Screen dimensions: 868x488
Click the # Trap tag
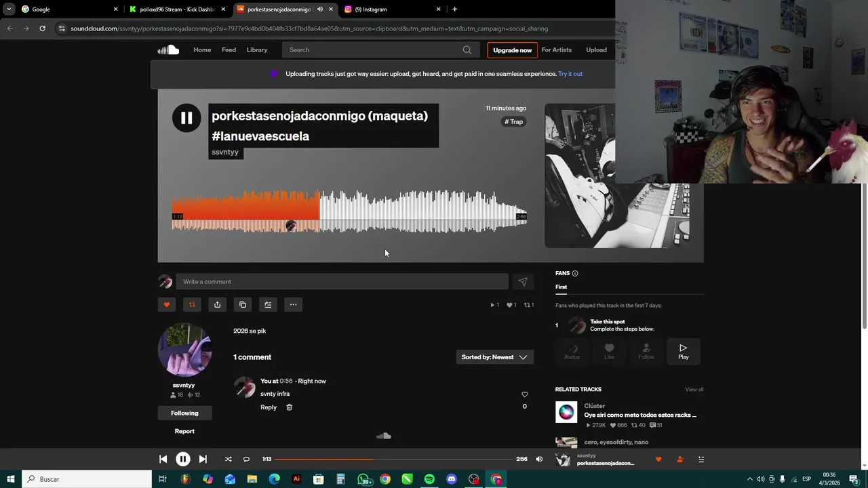(x=514, y=122)
